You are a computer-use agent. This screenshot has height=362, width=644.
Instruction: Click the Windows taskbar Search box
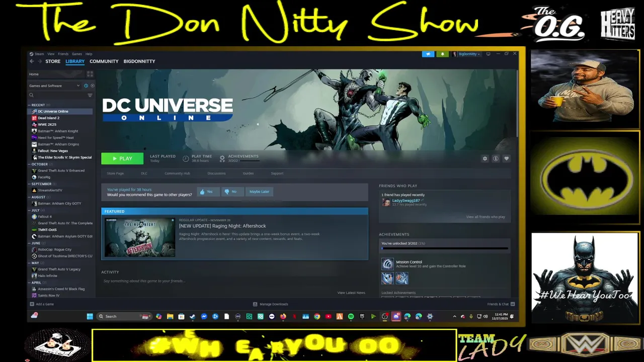click(x=124, y=316)
